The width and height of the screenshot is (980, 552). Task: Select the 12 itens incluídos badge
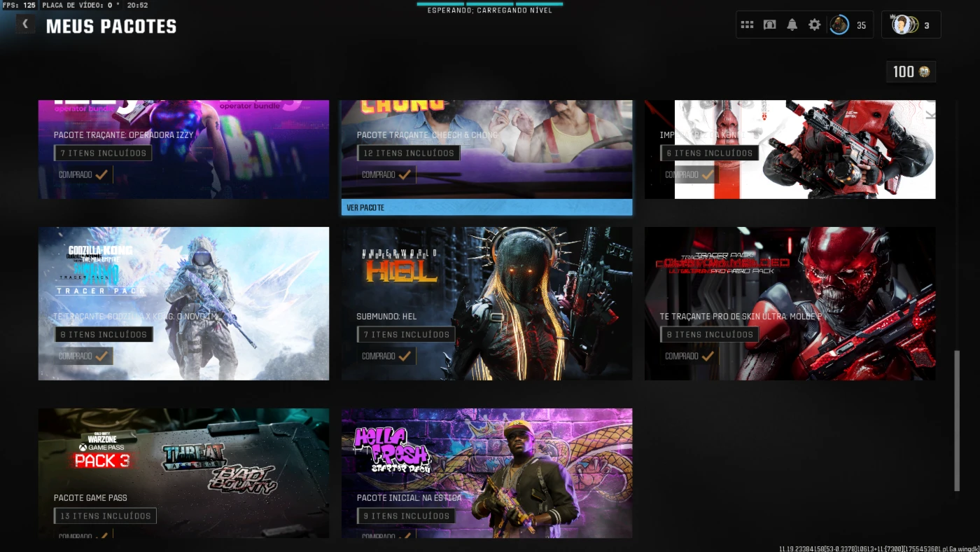click(x=408, y=153)
